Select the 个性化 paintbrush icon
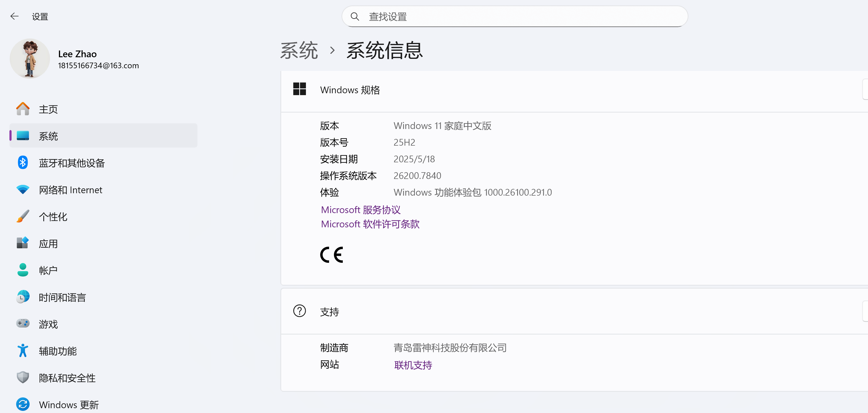Screen dimensions: 868x413 pyautogui.click(x=23, y=216)
